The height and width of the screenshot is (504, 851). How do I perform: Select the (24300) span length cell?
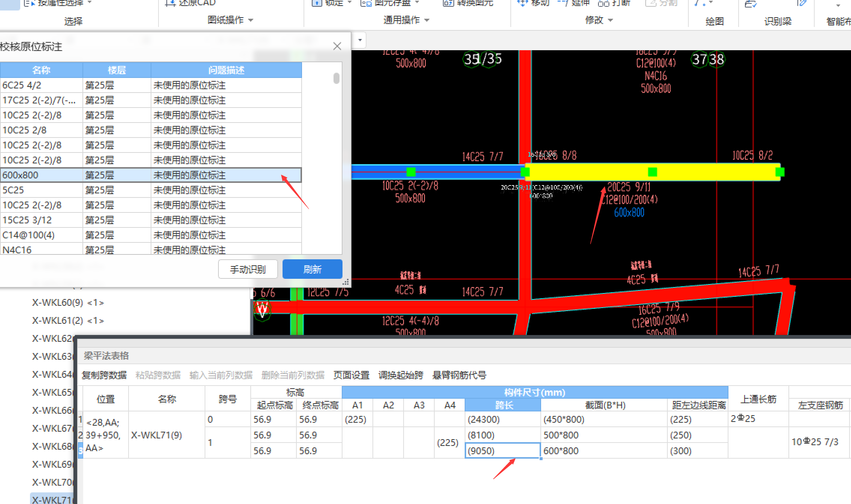(x=503, y=419)
